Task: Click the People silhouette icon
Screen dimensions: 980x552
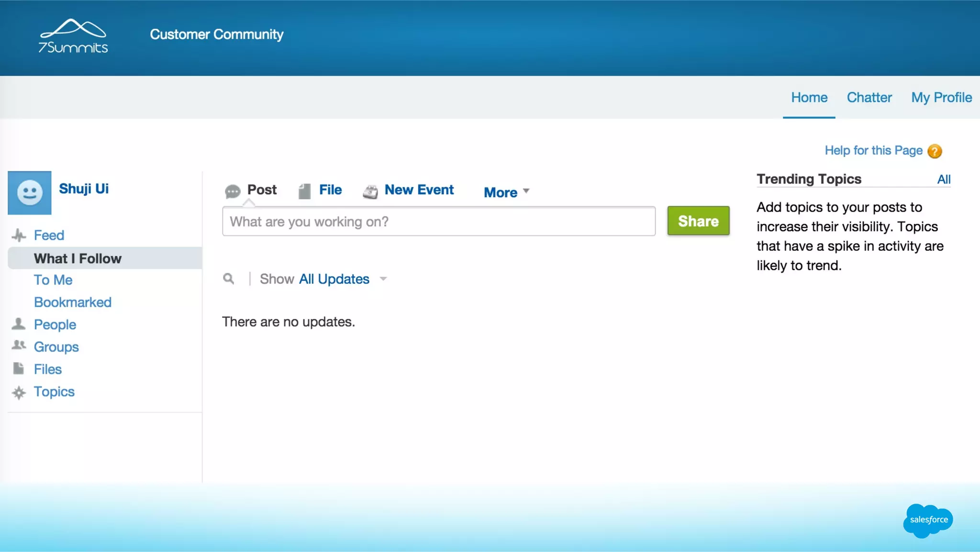Action: click(x=19, y=324)
